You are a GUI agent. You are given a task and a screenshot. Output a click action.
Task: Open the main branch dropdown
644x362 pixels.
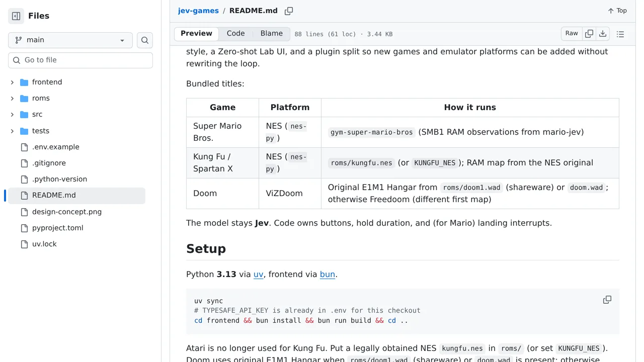tap(70, 40)
